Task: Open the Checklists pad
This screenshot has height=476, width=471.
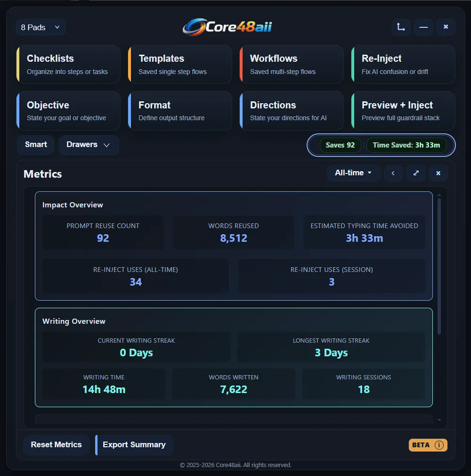Action: coord(69,64)
